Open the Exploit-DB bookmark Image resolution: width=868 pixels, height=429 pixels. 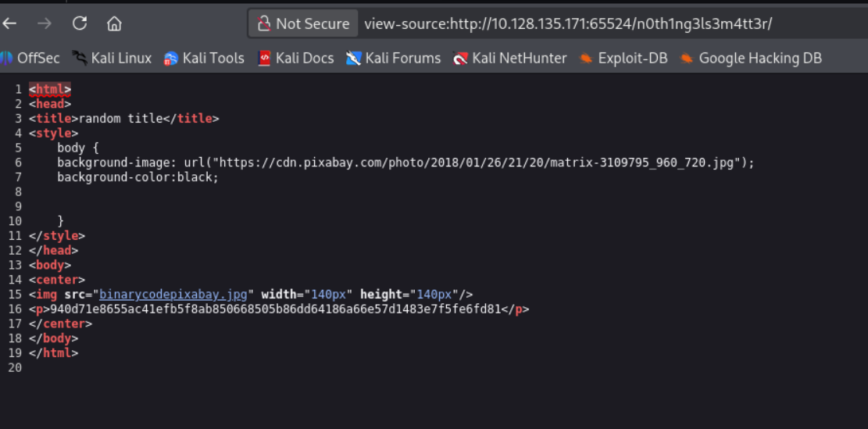[x=623, y=58]
